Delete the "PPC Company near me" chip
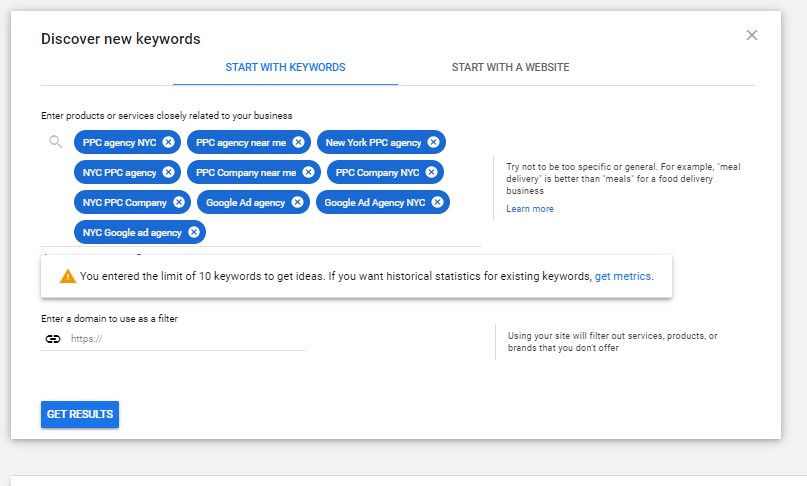The height and width of the screenshot is (486, 807). pos(308,172)
